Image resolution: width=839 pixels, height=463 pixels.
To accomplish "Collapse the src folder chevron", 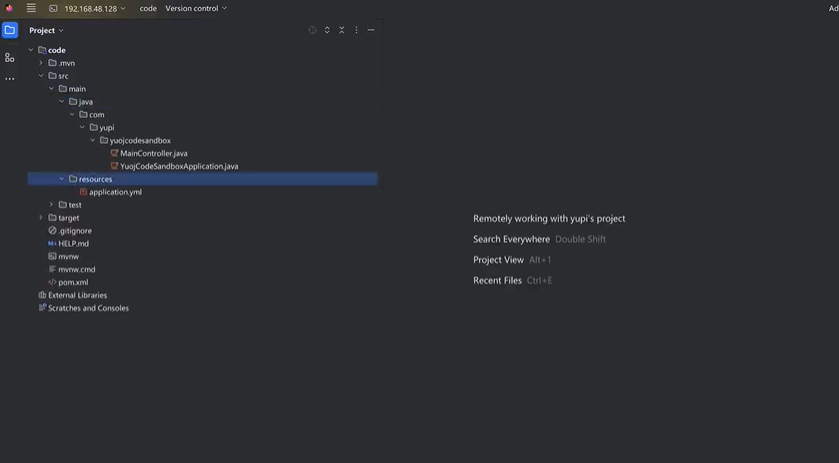I will (41, 75).
